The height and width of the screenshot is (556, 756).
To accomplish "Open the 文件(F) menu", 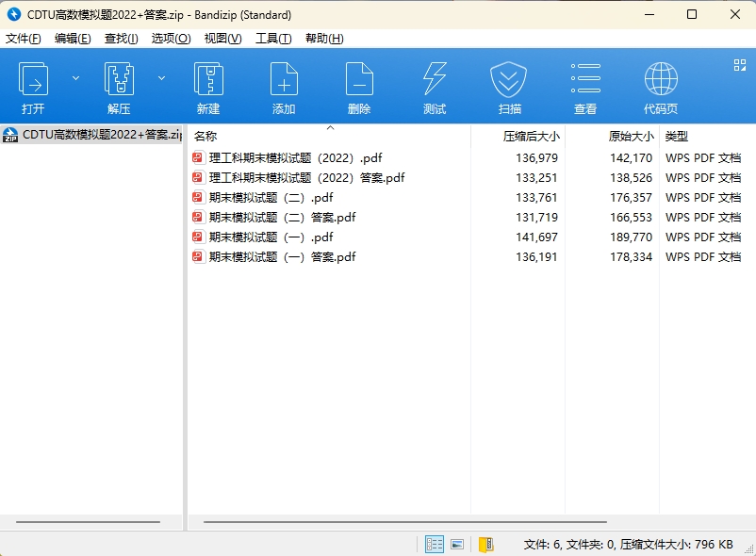I will coord(24,39).
